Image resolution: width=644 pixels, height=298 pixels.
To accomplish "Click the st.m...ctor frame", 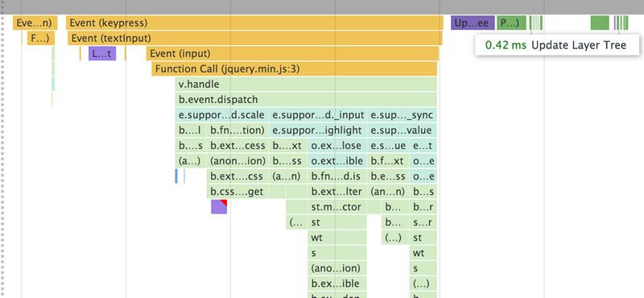I will pyautogui.click(x=336, y=207).
